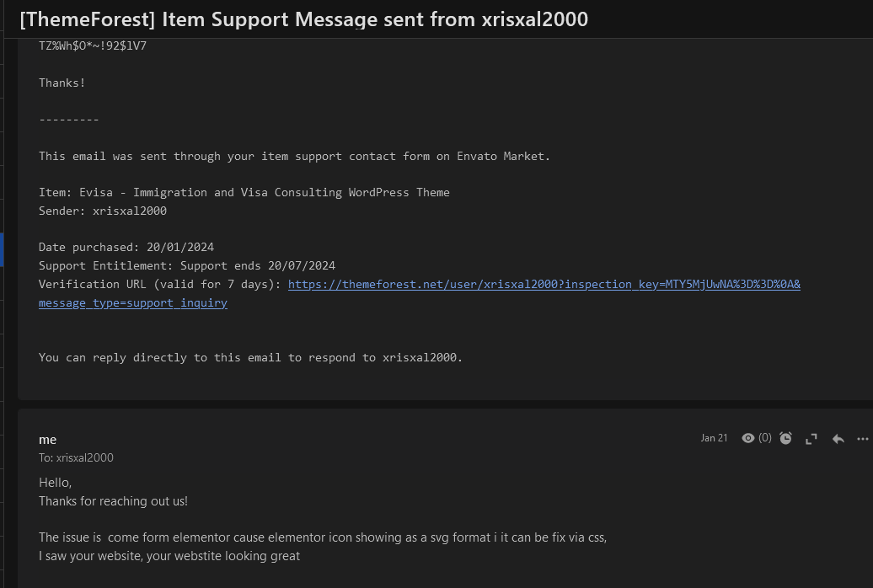
Task: Click the (0) view count
Action: pyautogui.click(x=765, y=438)
